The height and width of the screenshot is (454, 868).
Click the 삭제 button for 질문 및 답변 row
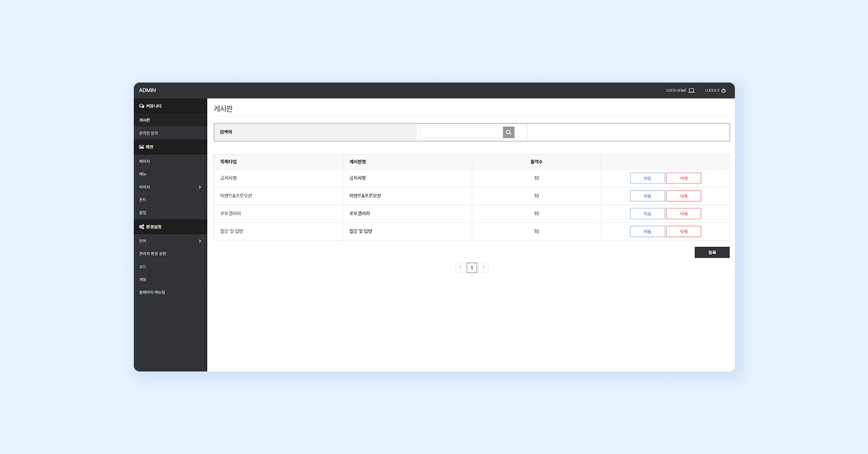[x=684, y=231]
